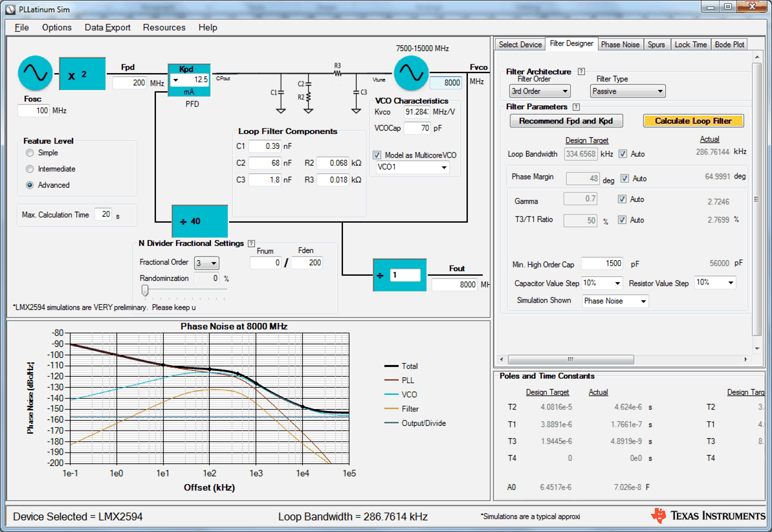Click the divide-by-40 N divider block
772x532 pixels.
[x=199, y=221]
